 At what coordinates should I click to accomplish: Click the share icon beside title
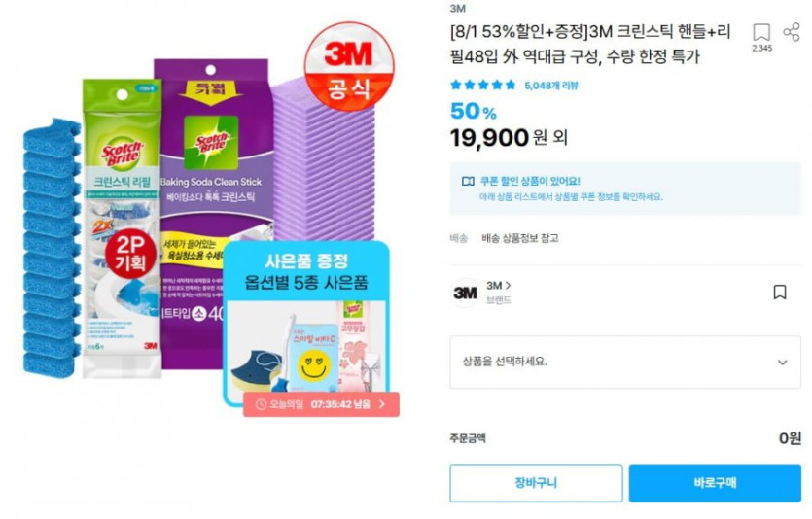tap(792, 32)
